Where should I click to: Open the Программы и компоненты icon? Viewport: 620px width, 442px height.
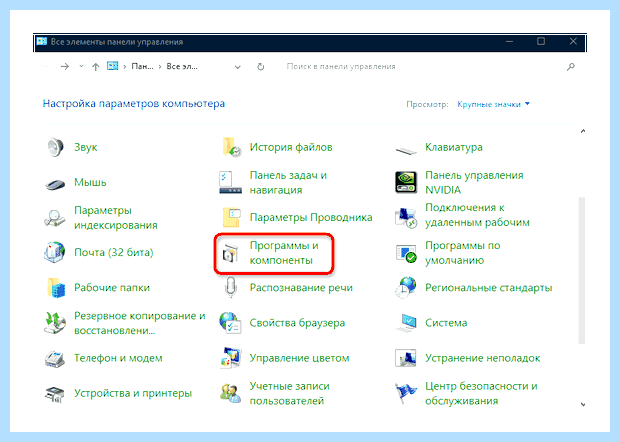(x=231, y=253)
